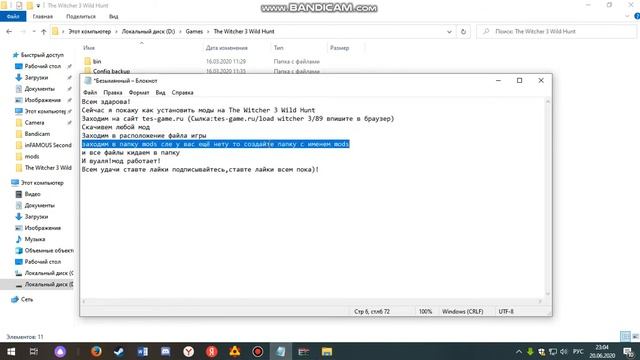Sort files by Дата изменения column
Image resolution: width=640 pixels, height=360 pixels.
click(x=227, y=48)
